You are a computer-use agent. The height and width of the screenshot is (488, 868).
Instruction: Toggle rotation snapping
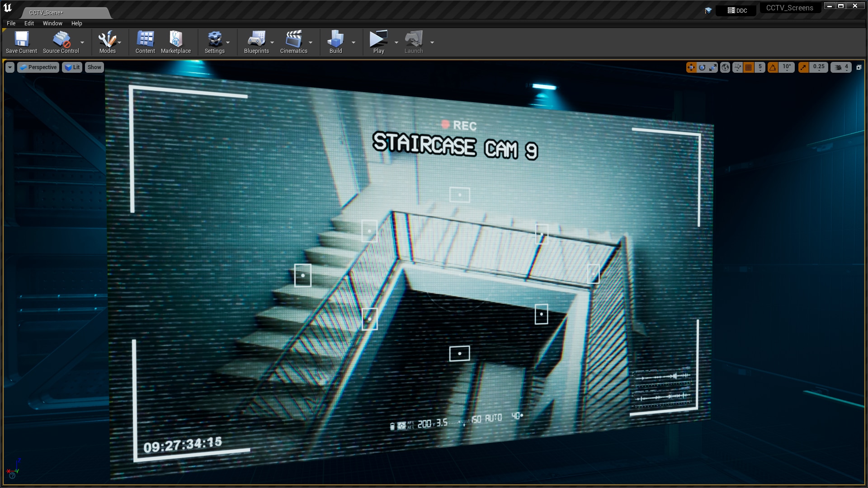click(773, 67)
